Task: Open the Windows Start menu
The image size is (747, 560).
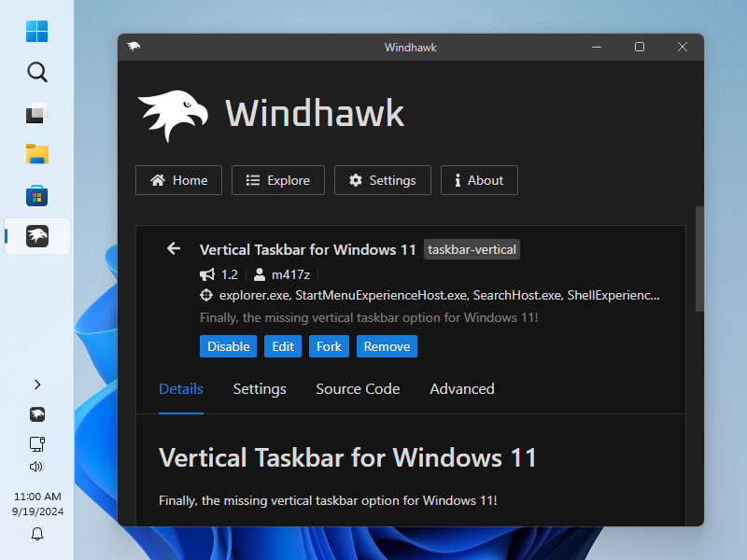Action: coord(36,31)
